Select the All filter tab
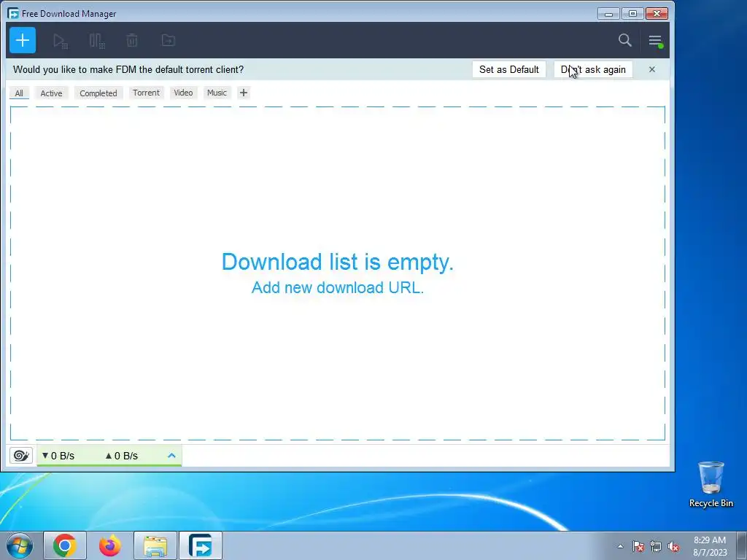Image resolution: width=747 pixels, height=560 pixels. tap(19, 93)
